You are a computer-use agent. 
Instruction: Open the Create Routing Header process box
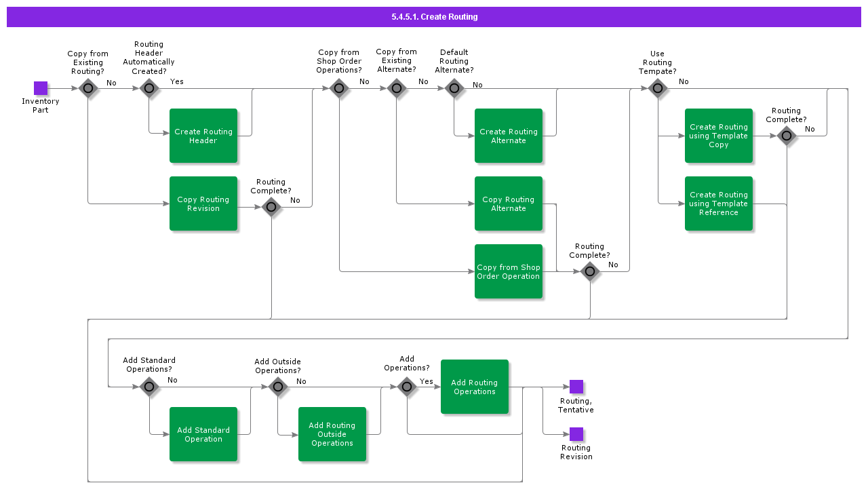(203, 136)
